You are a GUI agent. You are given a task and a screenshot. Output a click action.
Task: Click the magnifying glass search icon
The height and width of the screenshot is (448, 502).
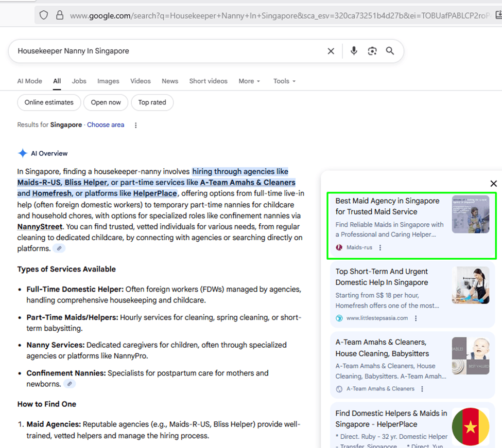(390, 51)
